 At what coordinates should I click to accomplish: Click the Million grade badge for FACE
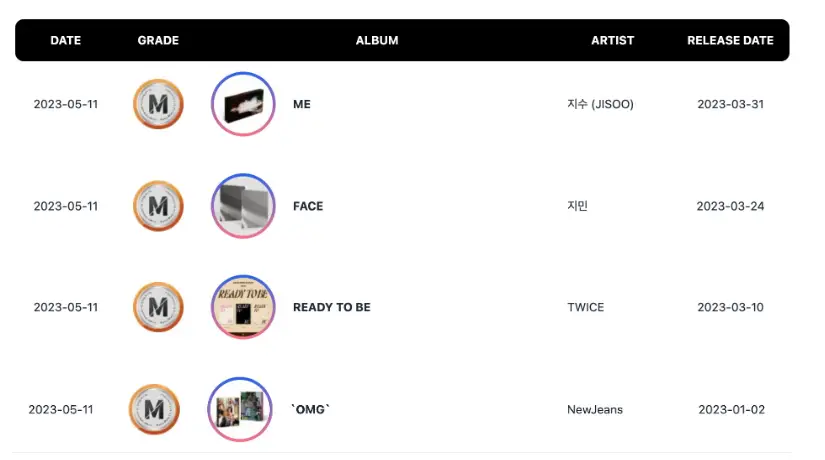click(x=158, y=206)
